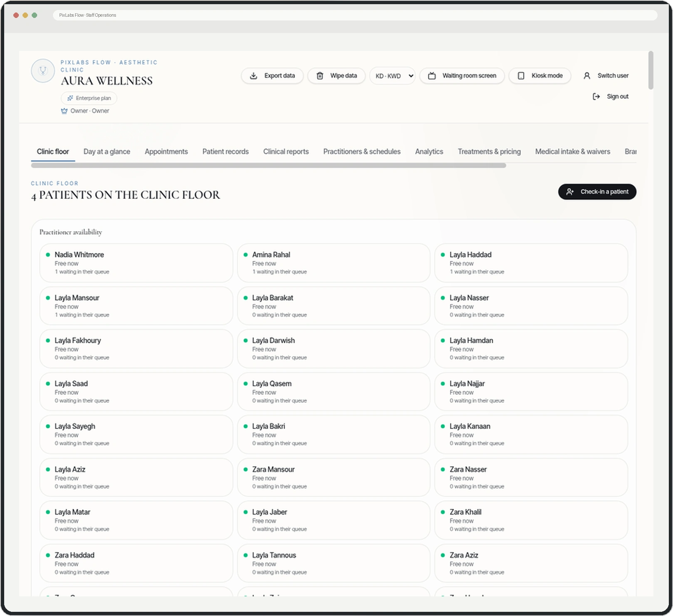Click the page vertical scrollbar
The width and height of the screenshot is (673, 616).
[x=651, y=70]
